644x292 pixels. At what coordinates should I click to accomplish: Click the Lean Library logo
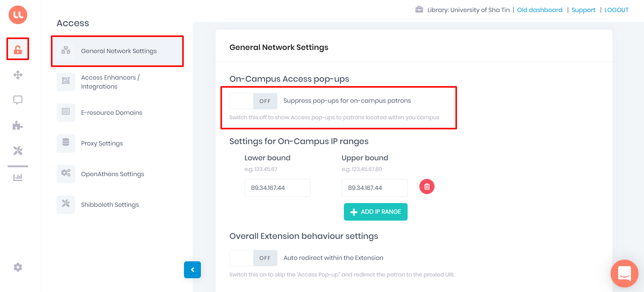pos(18,15)
